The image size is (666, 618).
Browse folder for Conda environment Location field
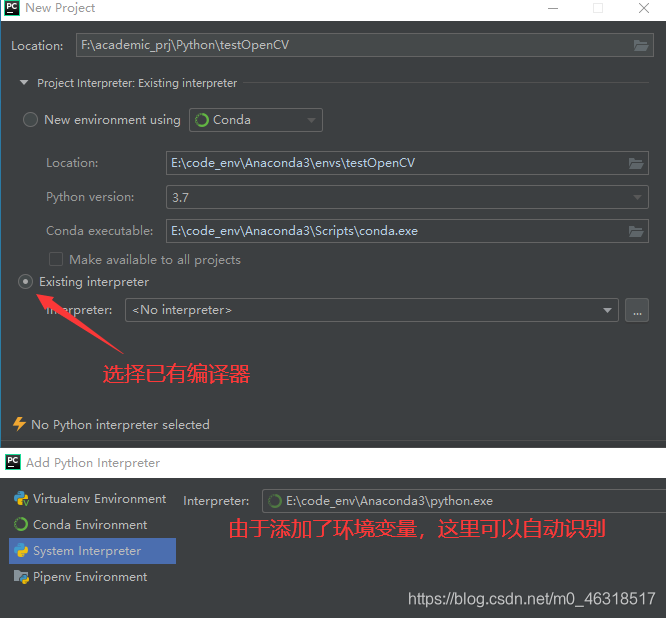pos(636,163)
